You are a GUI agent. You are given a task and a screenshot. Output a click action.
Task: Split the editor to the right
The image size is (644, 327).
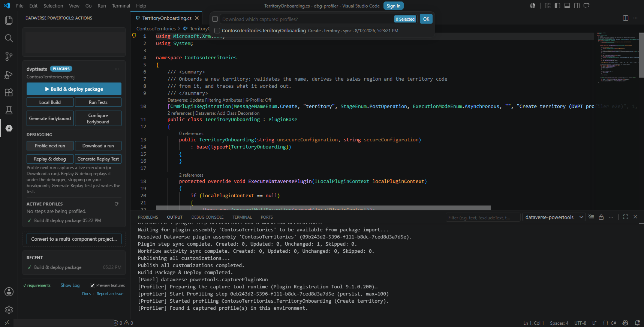pyautogui.click(x=626, y=18)
